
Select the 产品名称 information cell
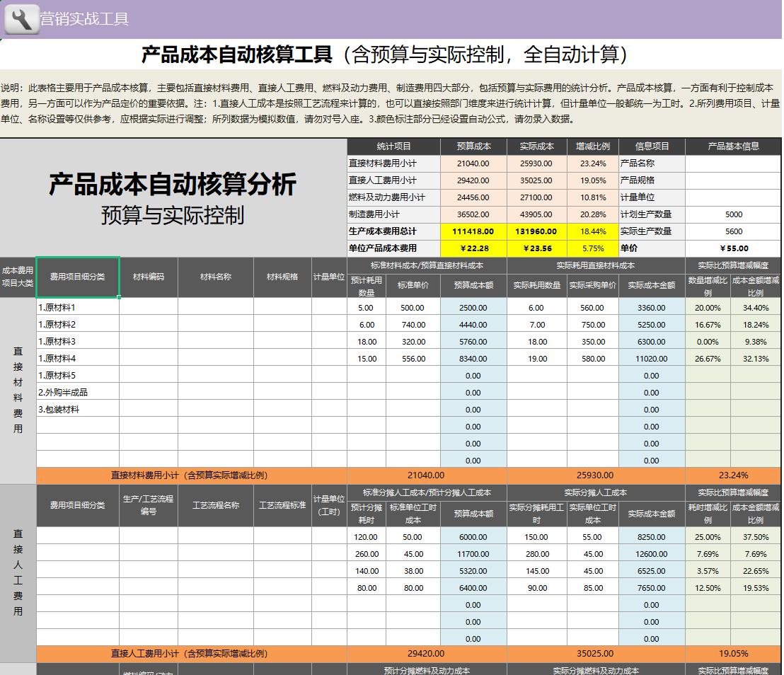click(652, 163)
